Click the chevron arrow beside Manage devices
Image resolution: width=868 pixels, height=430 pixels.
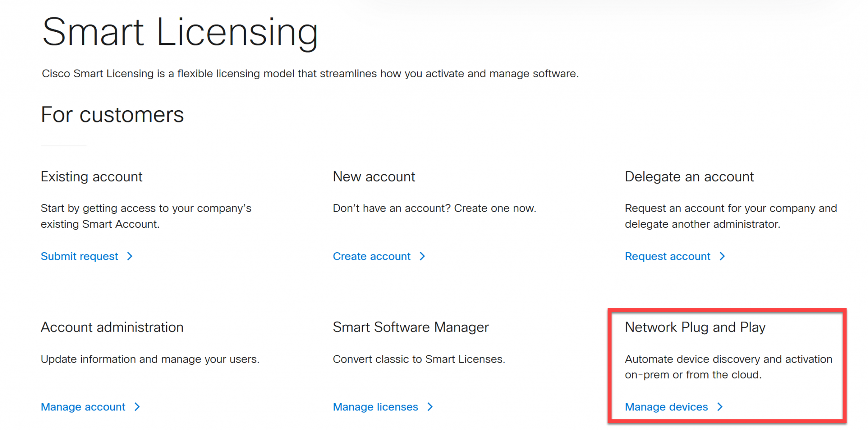coord(720,407)
